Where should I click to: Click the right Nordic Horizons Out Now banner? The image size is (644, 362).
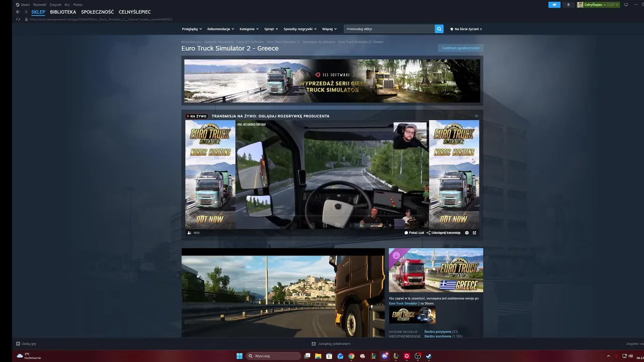(x=454, y=174)
